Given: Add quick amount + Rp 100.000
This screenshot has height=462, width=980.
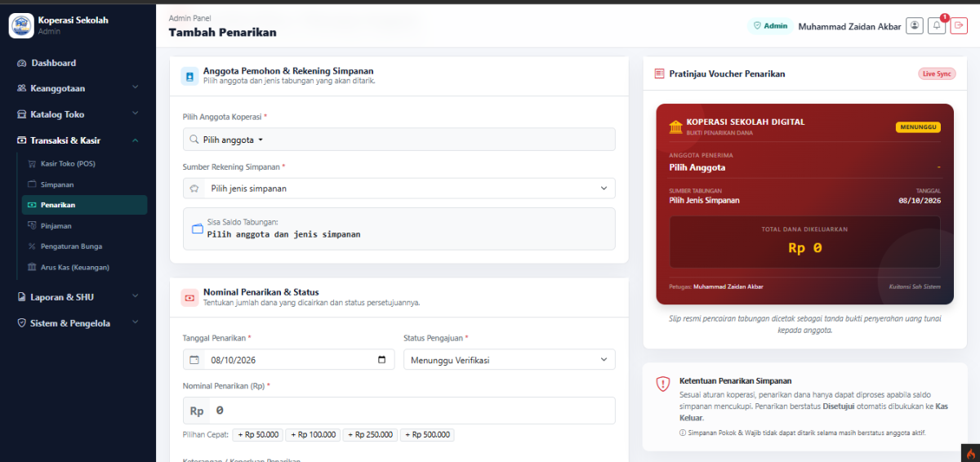Looking at the screenshot, I should [313, 435].
